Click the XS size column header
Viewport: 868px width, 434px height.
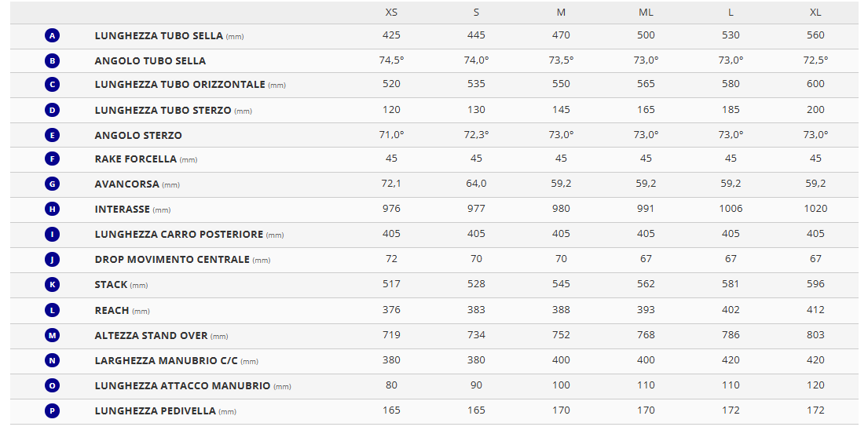pos(391,13)
